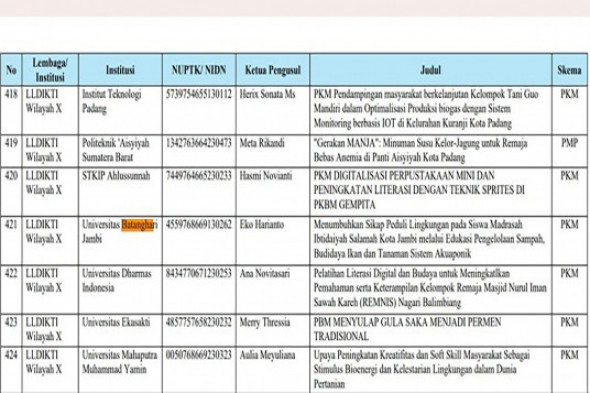Image resolution: width=590 pixels, height=393 pixels.
Task: Select the Institusi column header
Action: tap(120, 70)
